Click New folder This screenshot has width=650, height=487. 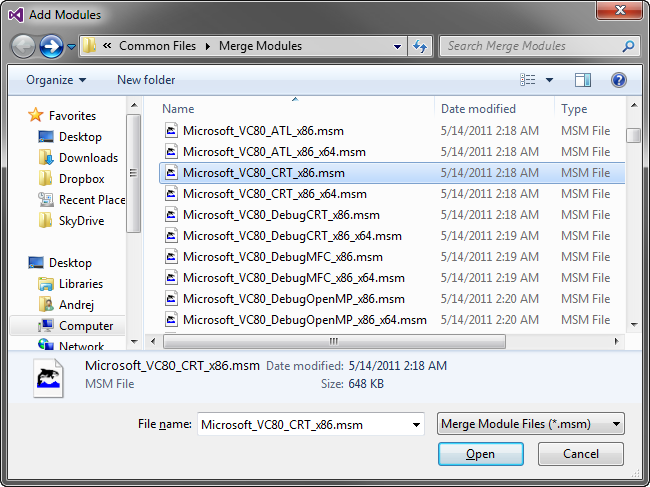pos(146,80)
